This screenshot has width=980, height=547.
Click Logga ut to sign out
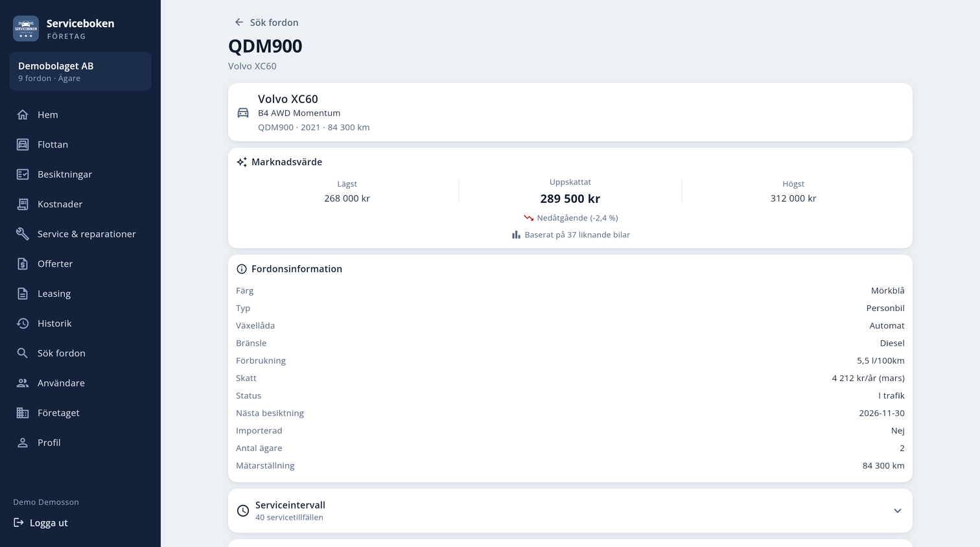tap(41, 523)
